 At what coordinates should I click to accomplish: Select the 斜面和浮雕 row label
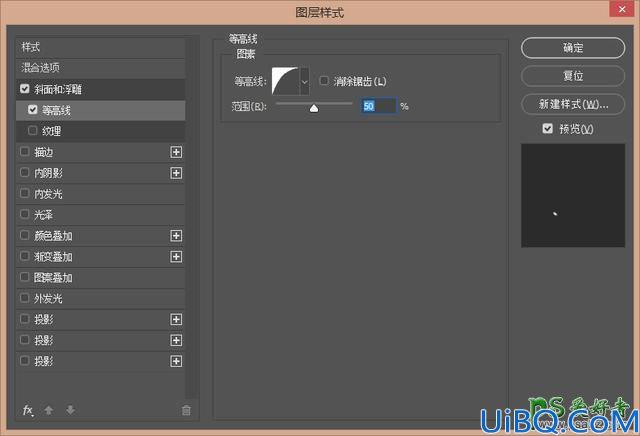(x=58, y=89)
